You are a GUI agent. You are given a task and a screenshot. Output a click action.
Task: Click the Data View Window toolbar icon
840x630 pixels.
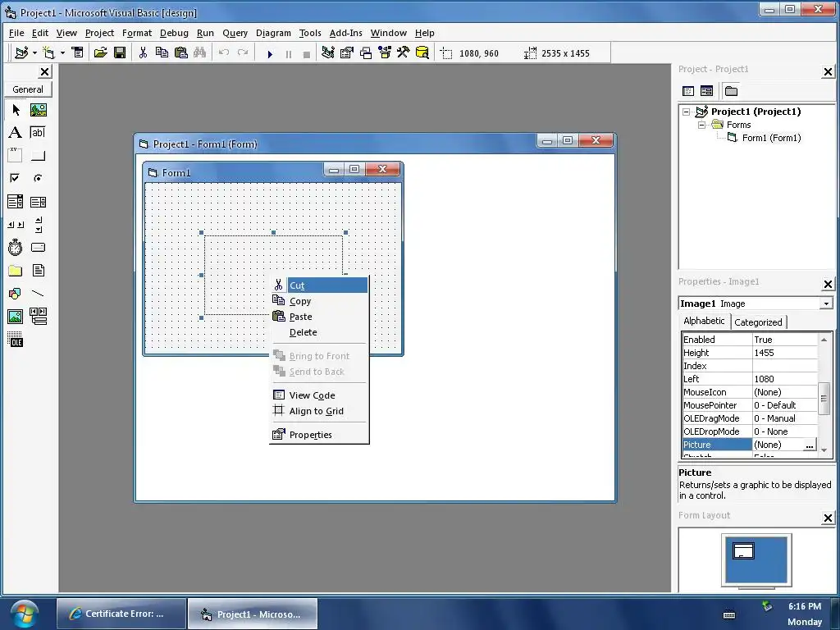click(422, 52)
